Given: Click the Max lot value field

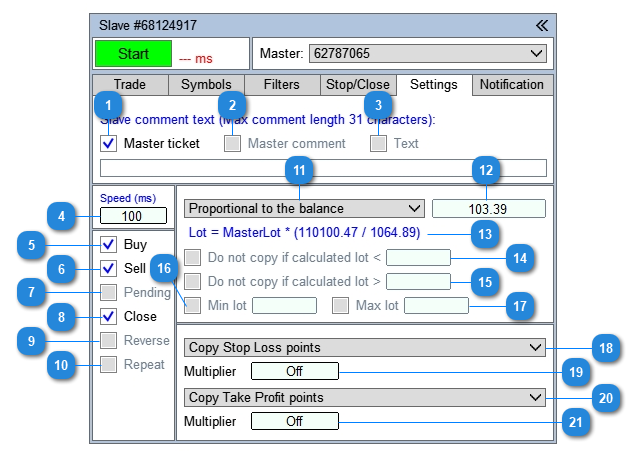Looking at the screenshot, I should point(436,305).
